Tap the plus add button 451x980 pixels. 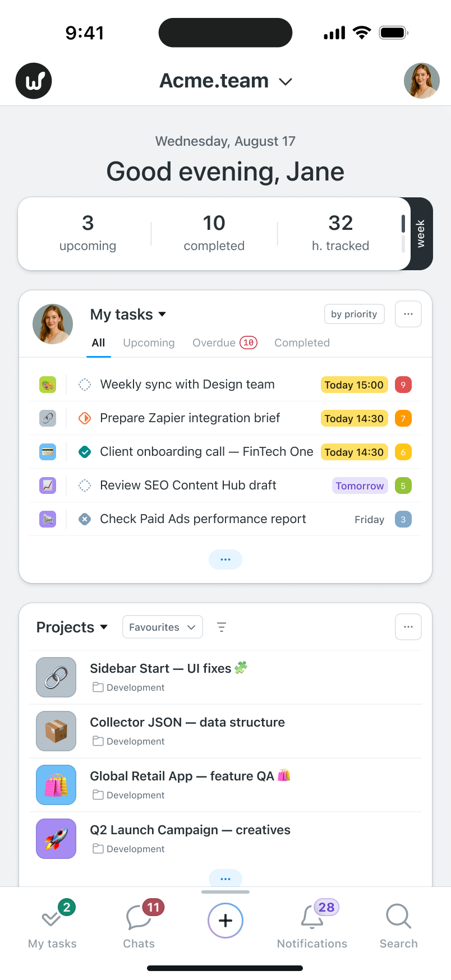click(225, 921)
